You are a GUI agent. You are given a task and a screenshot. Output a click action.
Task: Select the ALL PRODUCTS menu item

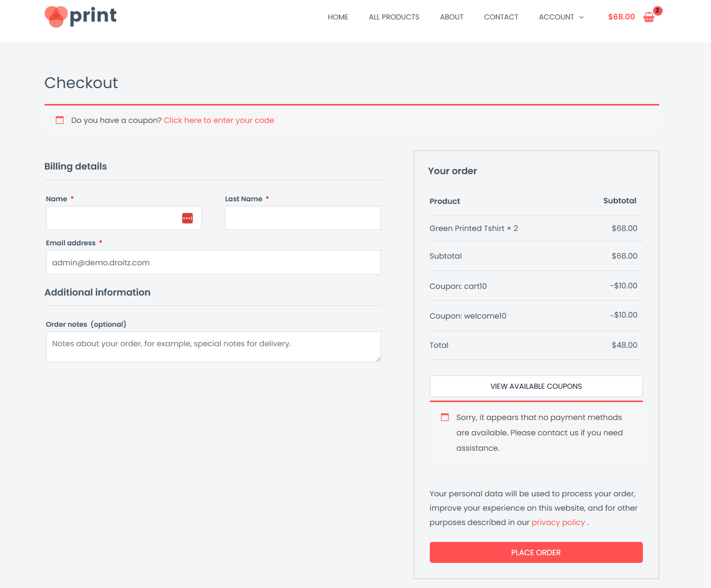393,17
